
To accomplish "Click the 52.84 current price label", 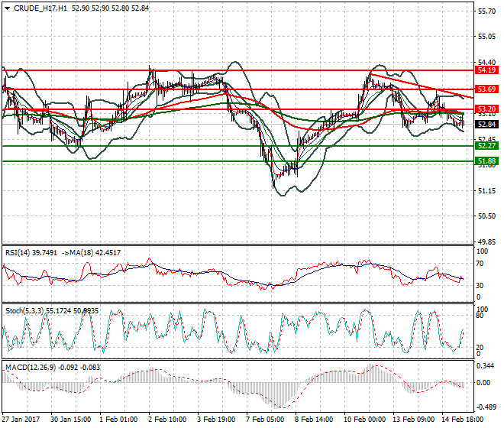I will [x=487, y=125].
